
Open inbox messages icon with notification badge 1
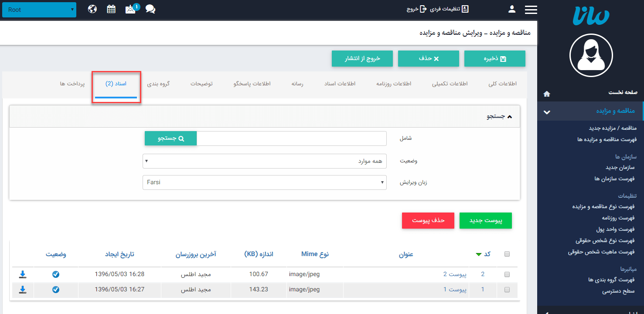coord(130,9)
